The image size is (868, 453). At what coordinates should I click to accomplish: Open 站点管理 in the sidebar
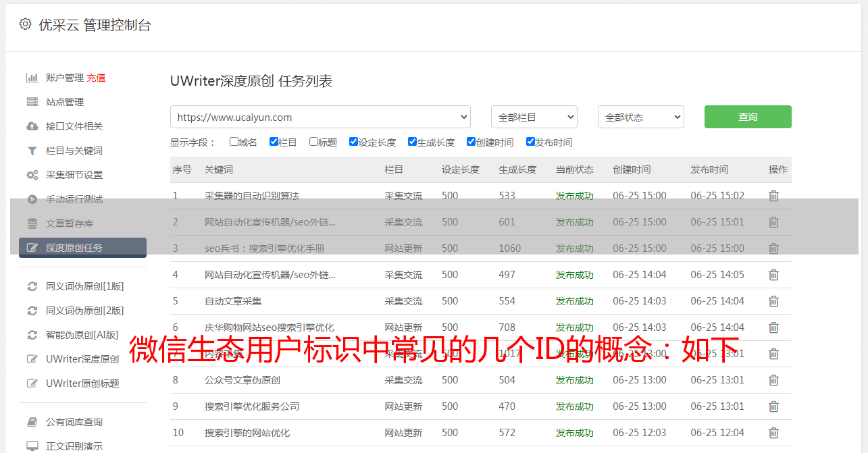point(65,102)
